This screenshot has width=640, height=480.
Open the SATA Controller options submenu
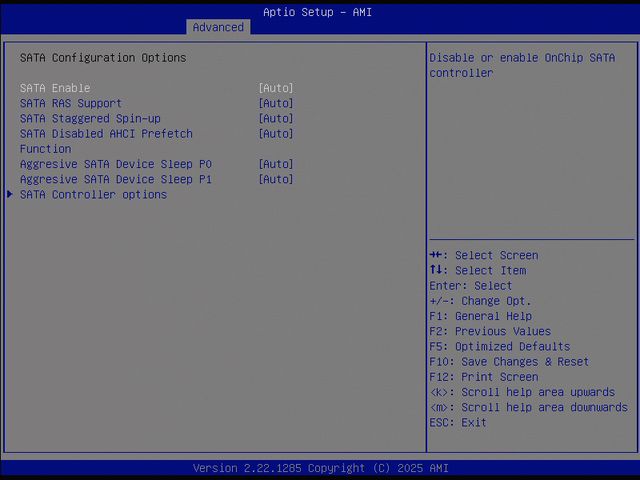[x=93, y=195]
